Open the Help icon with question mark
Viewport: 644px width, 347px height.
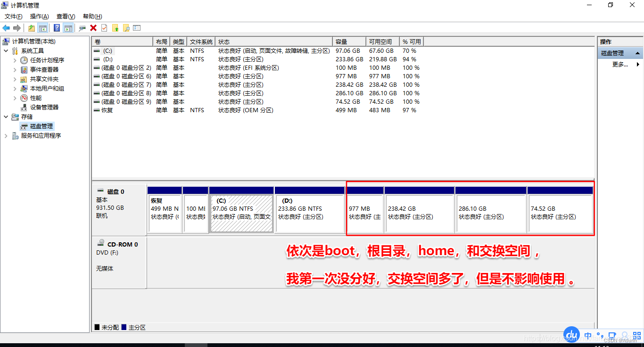tap(56, 28)
